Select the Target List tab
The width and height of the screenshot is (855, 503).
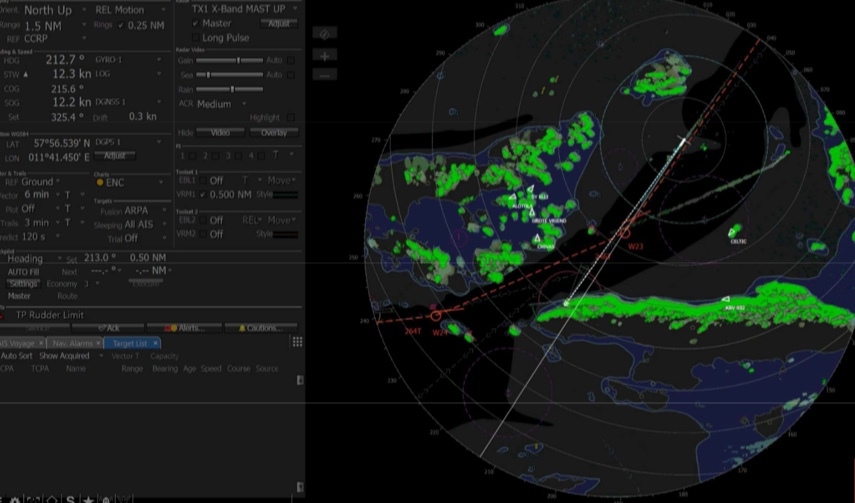(x=130, y=343)
